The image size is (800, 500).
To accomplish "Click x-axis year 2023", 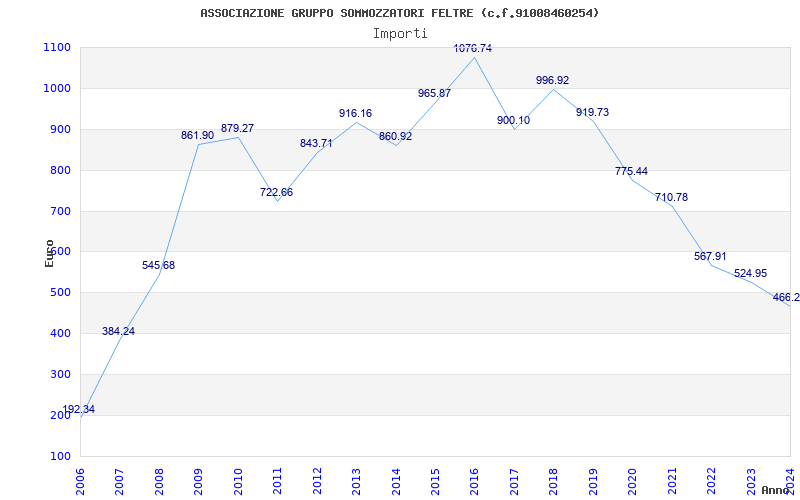I will 751,481.
